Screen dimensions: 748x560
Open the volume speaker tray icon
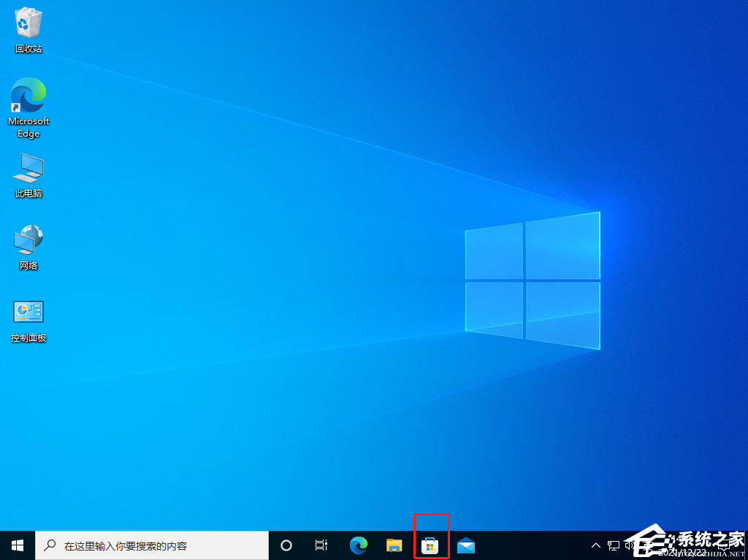(x=630, y=545)
